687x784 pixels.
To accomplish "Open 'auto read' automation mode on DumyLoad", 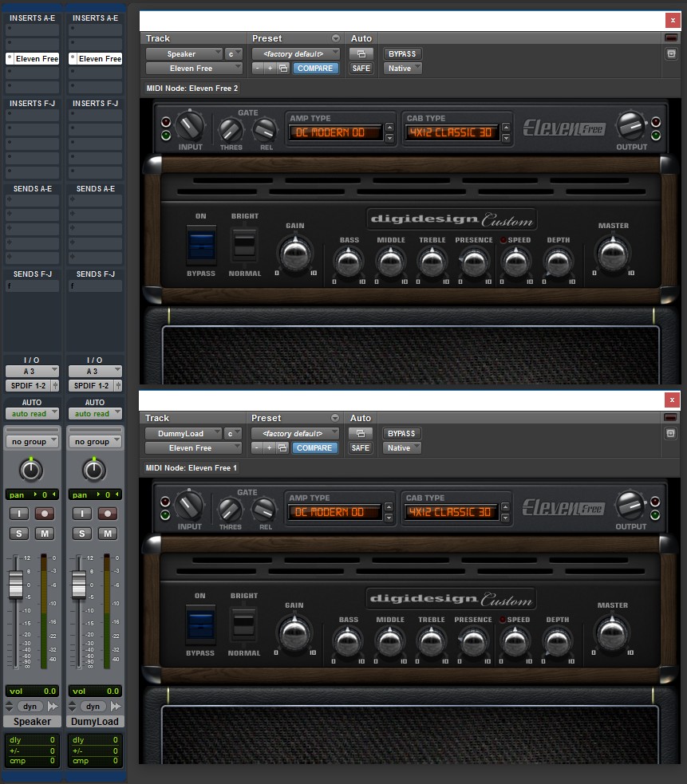I will [95, 414].
